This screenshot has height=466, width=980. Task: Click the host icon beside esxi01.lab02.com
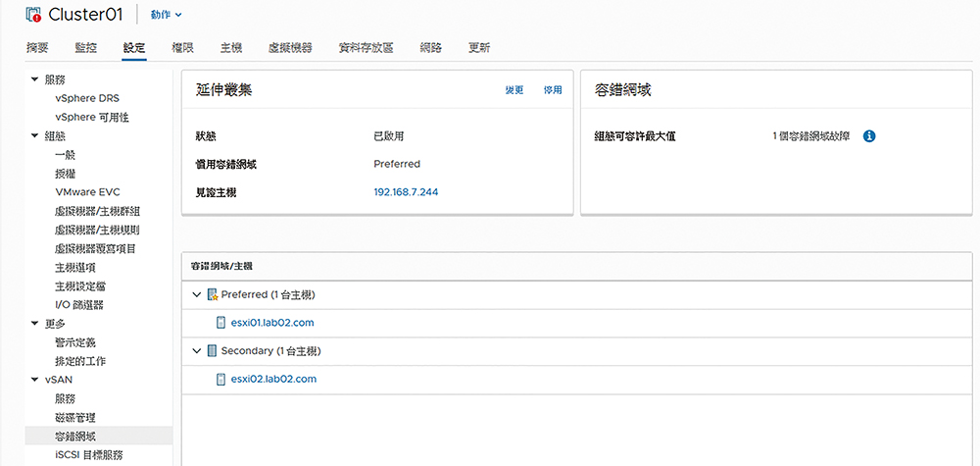click(221, 323)
